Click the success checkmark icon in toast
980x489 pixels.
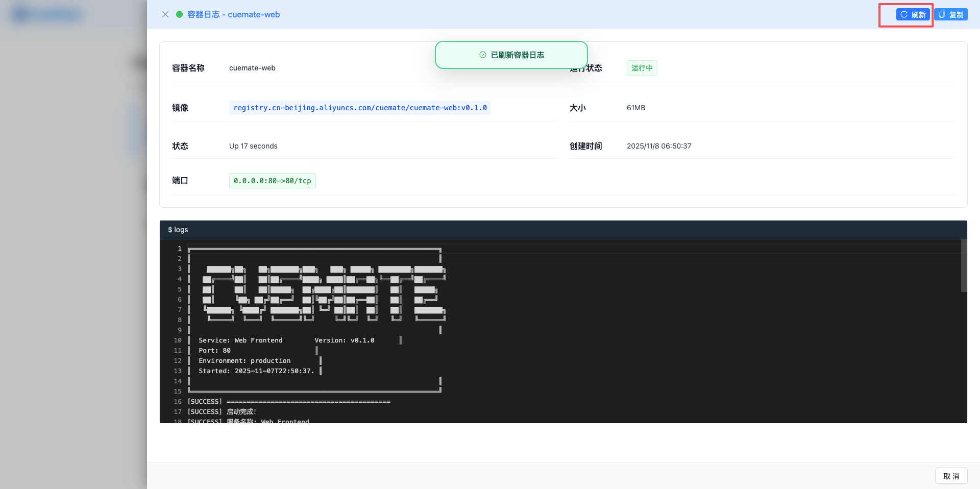(x=482, y=55)
